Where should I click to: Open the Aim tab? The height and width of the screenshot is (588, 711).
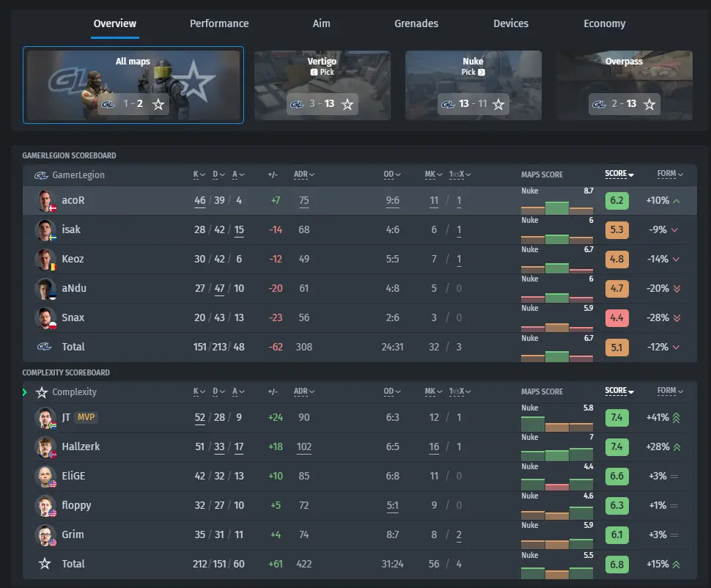click(x=321, y=23)
